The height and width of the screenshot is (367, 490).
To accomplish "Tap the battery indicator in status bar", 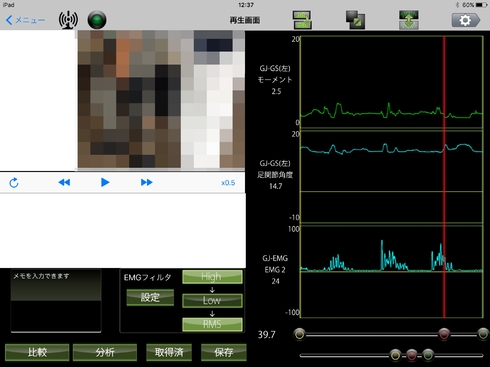I will [x=482, y=5].
